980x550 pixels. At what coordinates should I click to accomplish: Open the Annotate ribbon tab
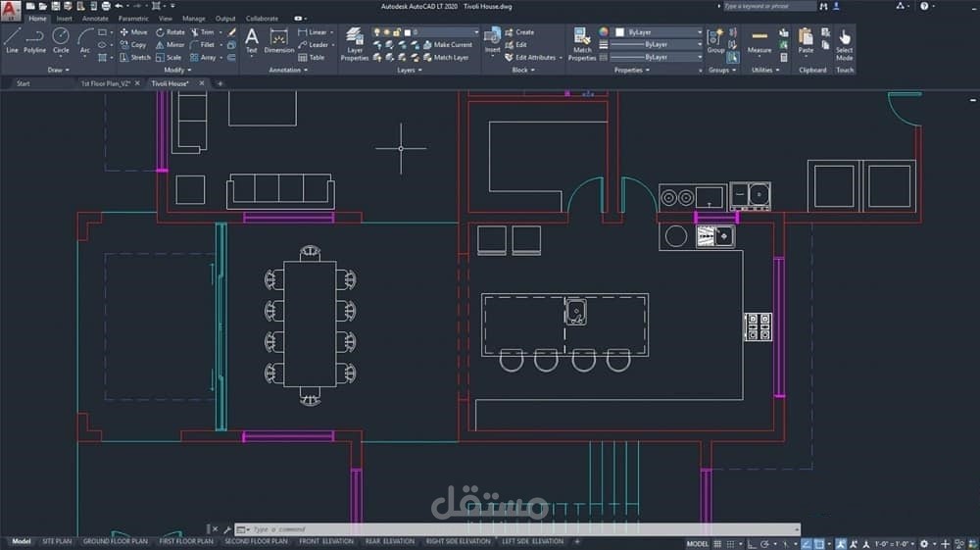[95, 19]
